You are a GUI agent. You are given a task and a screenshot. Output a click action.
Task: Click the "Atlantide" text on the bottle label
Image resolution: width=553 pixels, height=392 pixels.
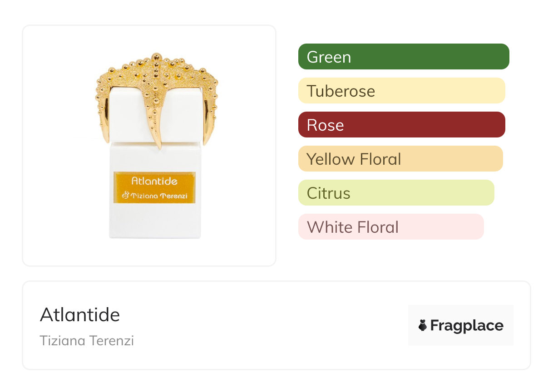click(x=154, y=181)
